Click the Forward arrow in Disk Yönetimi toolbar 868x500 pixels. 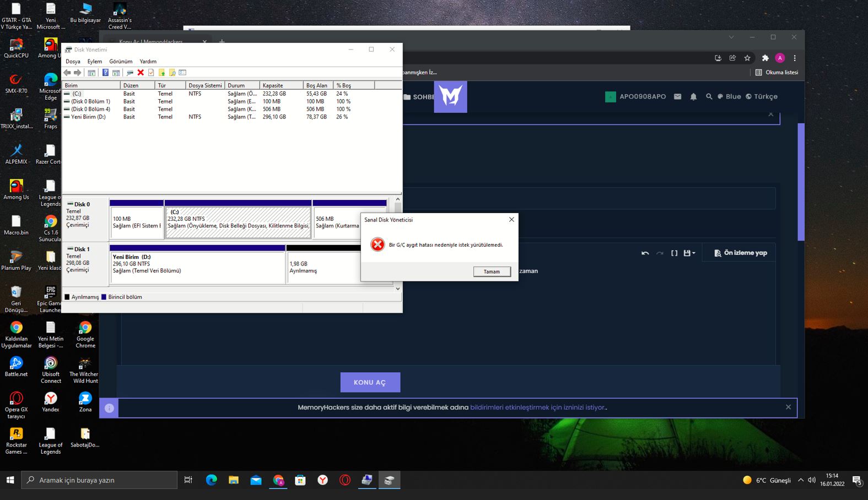pos(78,73)
